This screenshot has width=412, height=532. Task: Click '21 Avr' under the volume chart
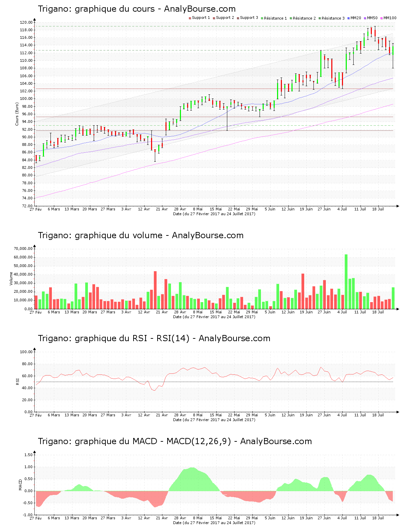(x=162, y=312)
